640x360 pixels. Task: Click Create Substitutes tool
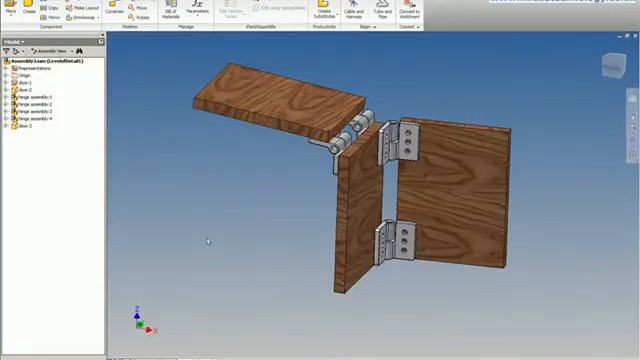click(x=324, y=10)
